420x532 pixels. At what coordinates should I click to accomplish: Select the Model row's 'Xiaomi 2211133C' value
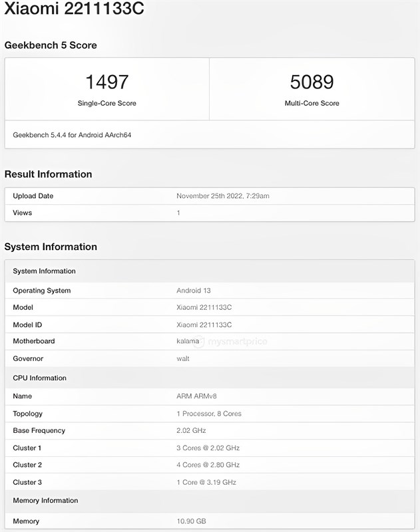204,307
